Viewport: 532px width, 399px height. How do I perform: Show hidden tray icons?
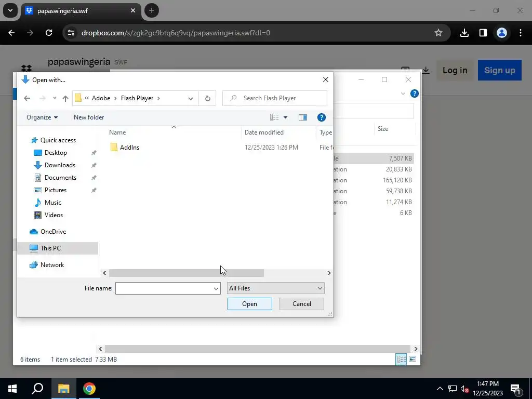pos(440,389)
